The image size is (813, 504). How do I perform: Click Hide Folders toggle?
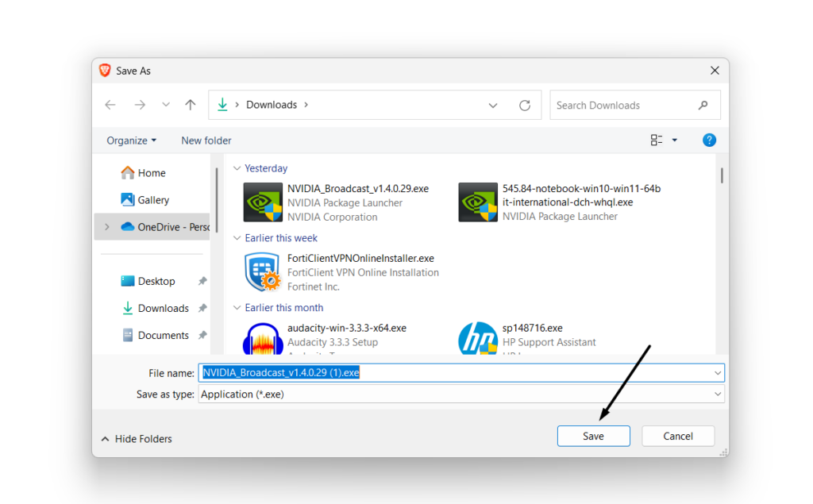point(137,439)
